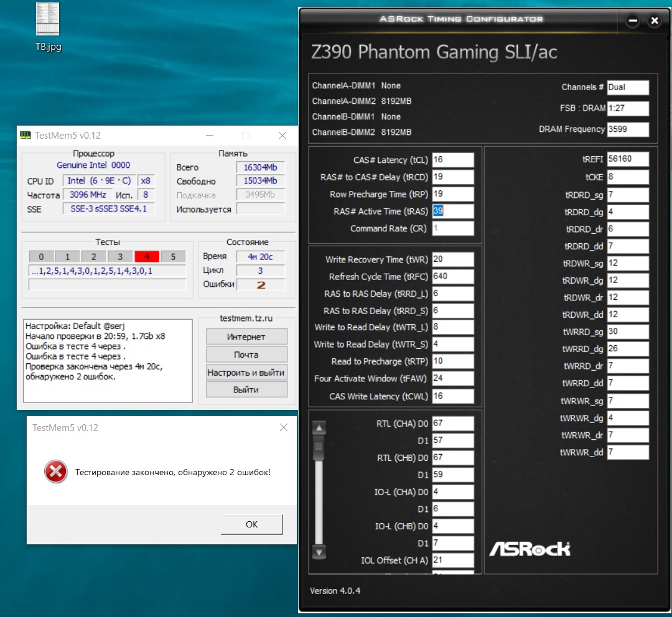Click the CAS# Latency (tCL) field
The width and height of the screenshot is (672, 617).
click(x=453, y=160)
